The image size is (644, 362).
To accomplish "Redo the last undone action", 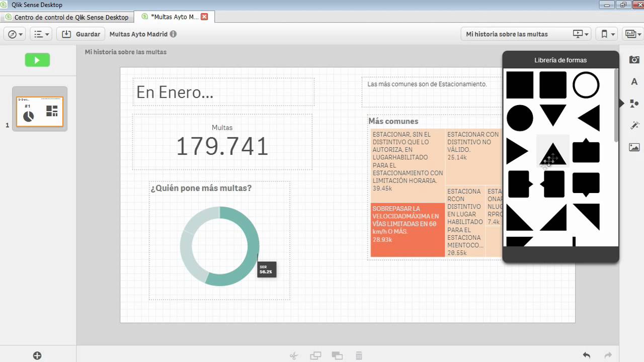I will tap(608, 355).
